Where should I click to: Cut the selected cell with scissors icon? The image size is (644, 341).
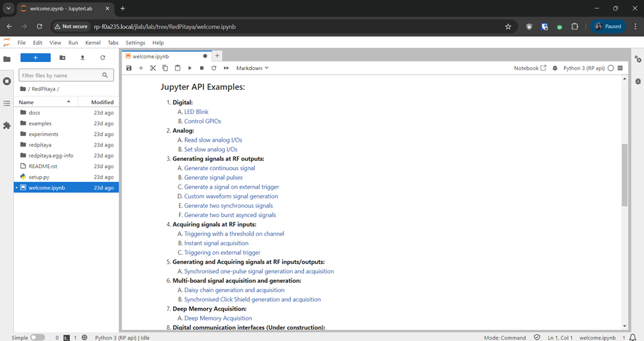[153, 68]
